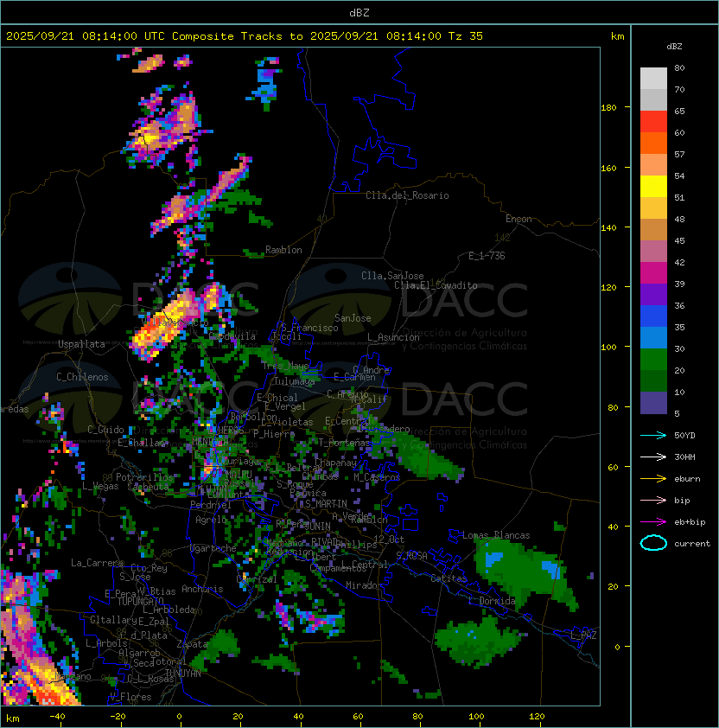Click the 'M_Caseros' map label
Viewport: 719px width, 728px height.
[x=377, y=476]
